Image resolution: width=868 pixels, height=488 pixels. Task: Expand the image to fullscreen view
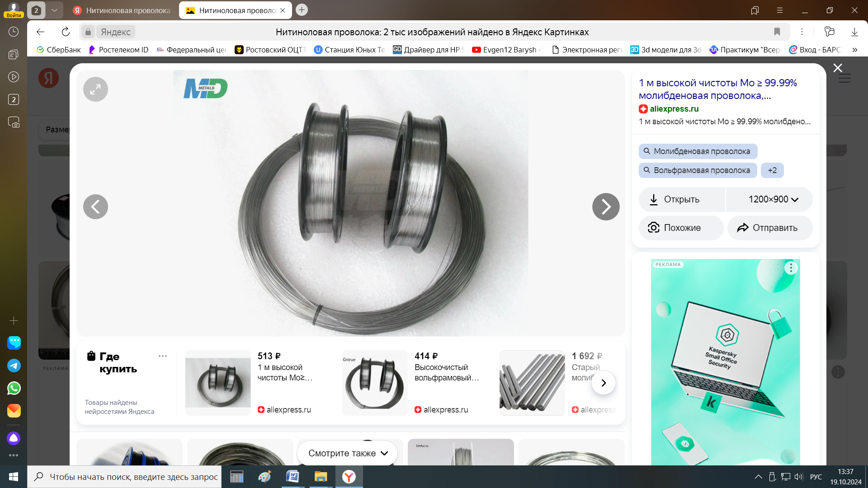tap(95, 89)
